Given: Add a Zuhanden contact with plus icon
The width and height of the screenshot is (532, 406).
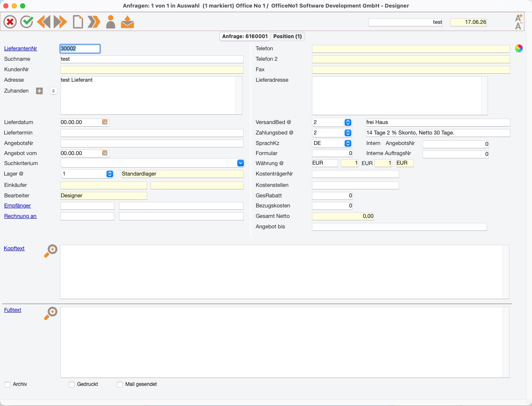Looking at the screenshot, I should coord(39,91).
